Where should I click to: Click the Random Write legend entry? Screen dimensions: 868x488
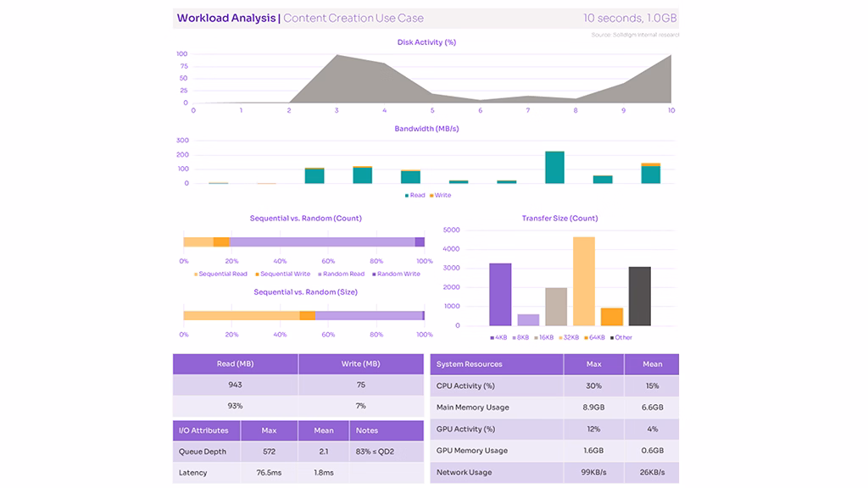coord(396,274)
